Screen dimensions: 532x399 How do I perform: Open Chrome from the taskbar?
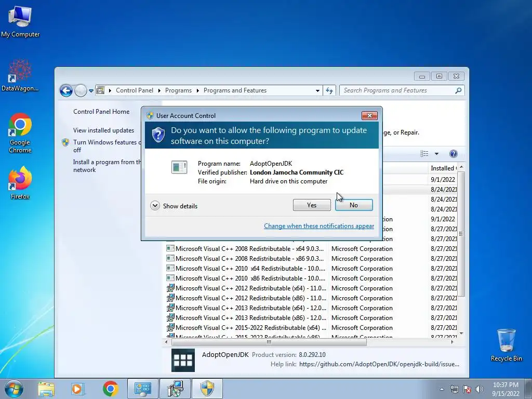111,389
